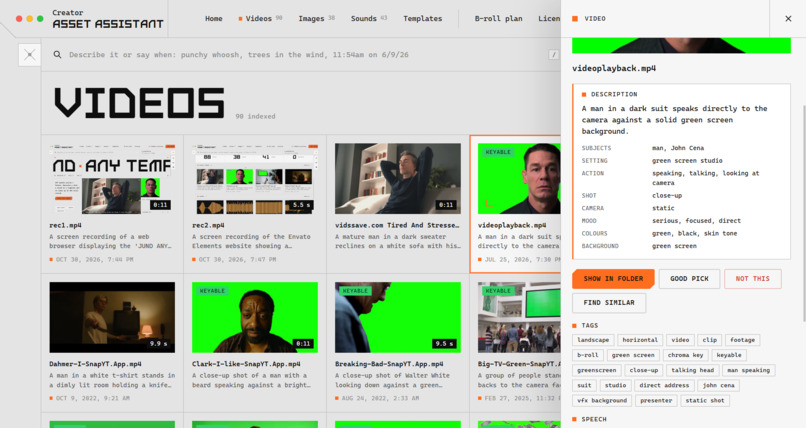The image size is (806, 428).
Task: Click the detail panel vertical scrollbar
Action: point(804,213)
